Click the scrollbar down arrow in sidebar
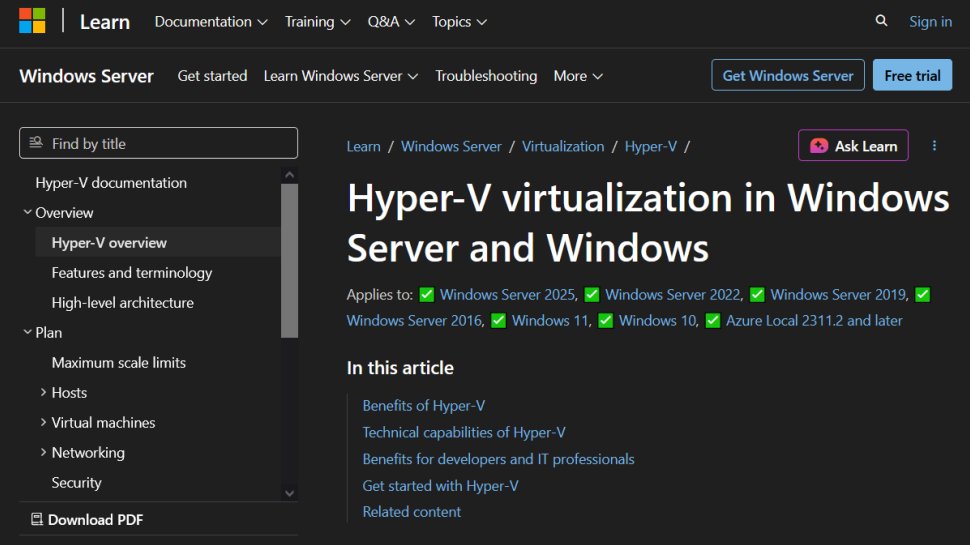 [289, 493]
